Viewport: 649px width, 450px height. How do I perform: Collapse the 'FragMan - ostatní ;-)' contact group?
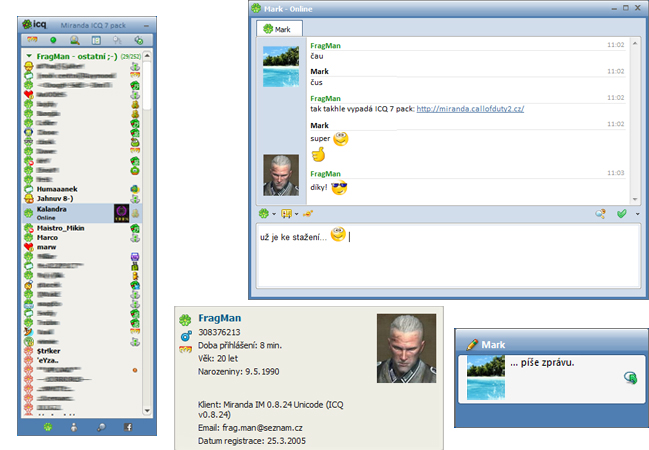click(x=29, y=56)
